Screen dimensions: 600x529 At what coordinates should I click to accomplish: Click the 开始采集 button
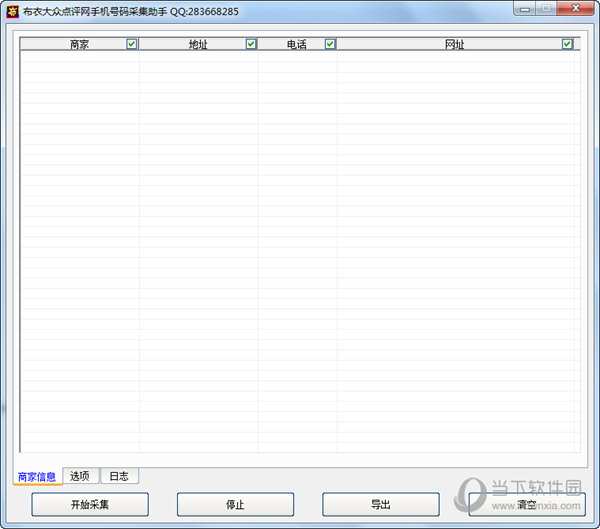(90, 505)
